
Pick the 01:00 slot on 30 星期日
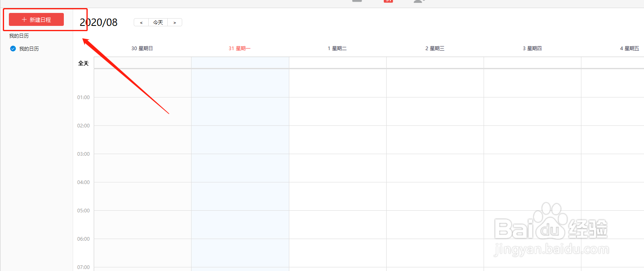pos(143,111)
